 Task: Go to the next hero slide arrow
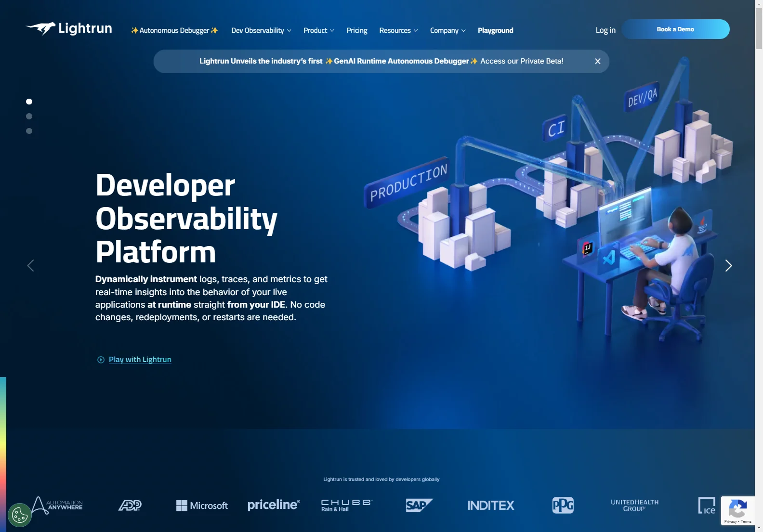click(728, 266)
